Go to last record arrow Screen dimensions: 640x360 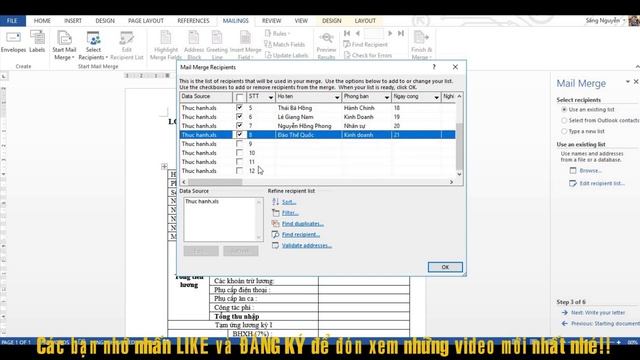401,33
